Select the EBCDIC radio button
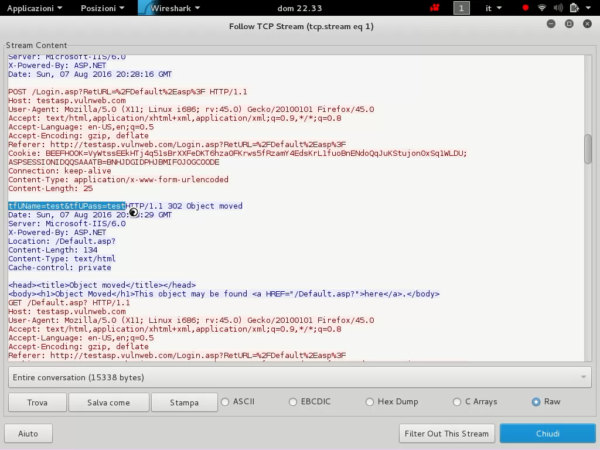 tap(293, 402)
